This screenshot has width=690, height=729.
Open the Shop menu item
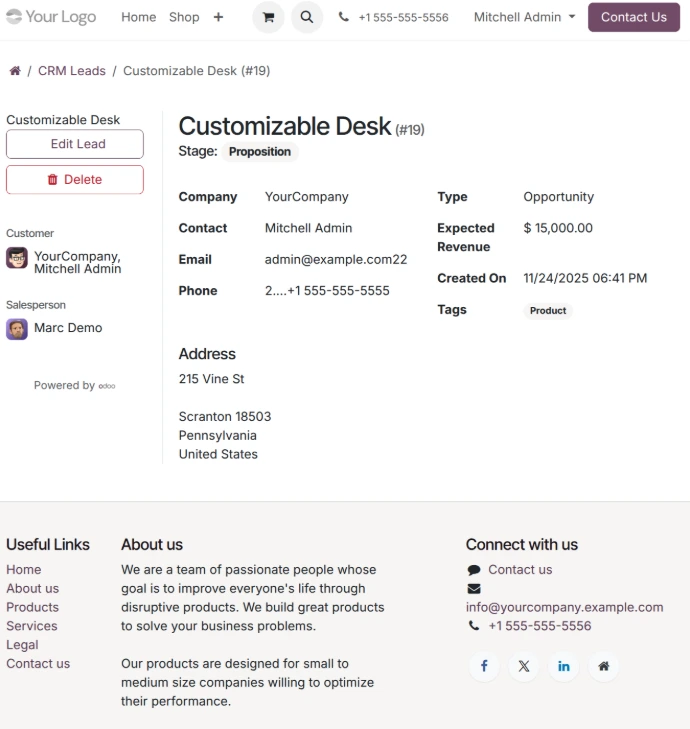[184, 17]
